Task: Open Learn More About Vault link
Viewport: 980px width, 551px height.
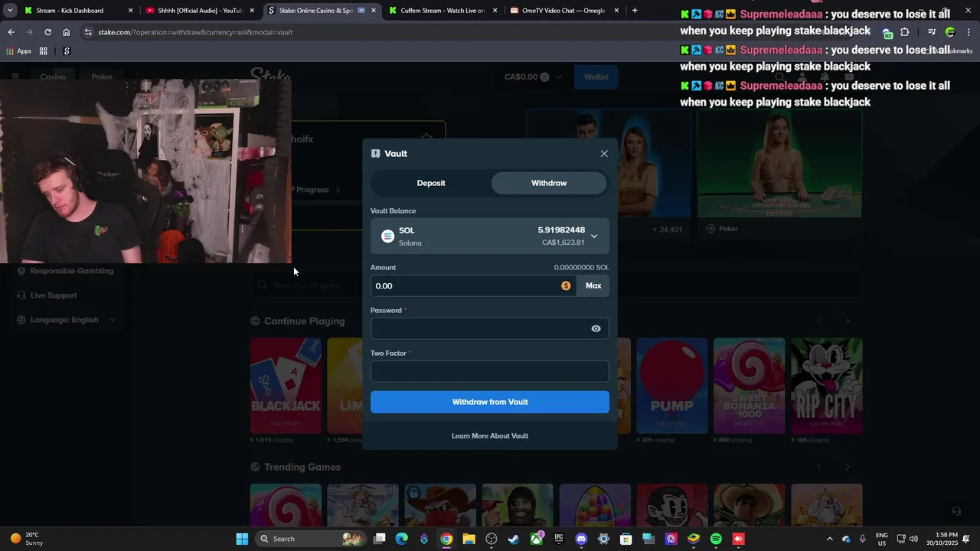Action: click(x=490, y=435)
